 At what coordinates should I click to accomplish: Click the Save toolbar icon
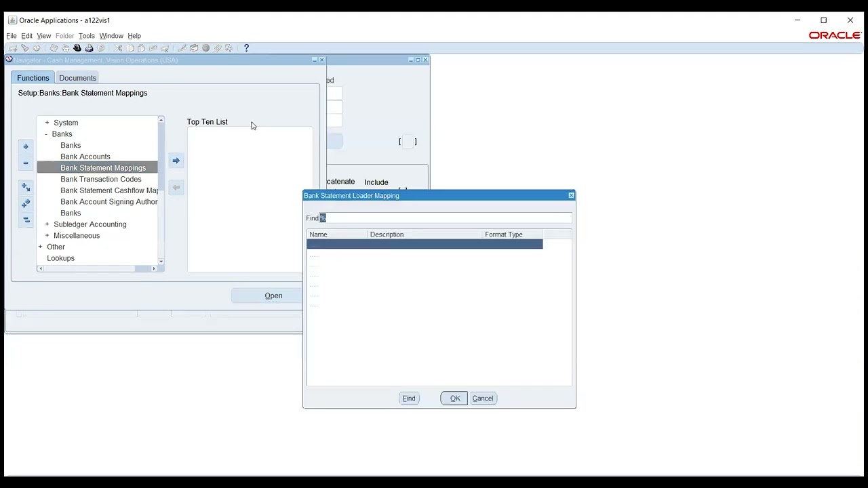coord(54,48)
